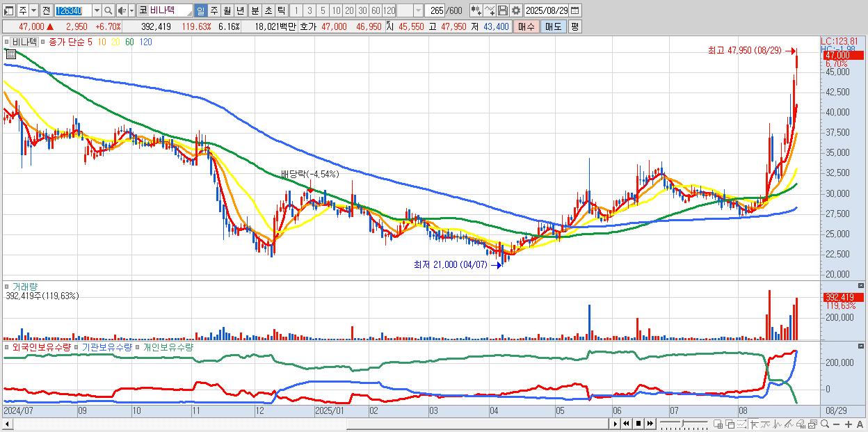
Task: Click the multi-chart window icon in bottom toolbar
Action: [812, 424]
